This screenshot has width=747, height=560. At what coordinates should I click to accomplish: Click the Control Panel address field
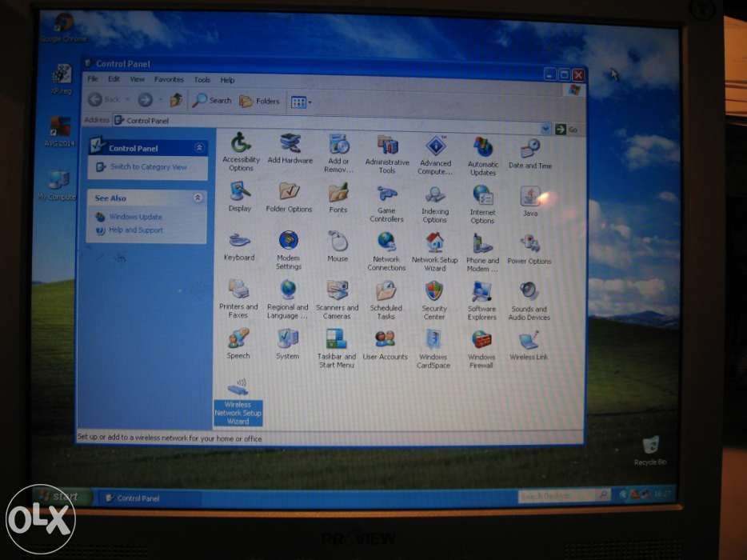click(x=331, y=124)
